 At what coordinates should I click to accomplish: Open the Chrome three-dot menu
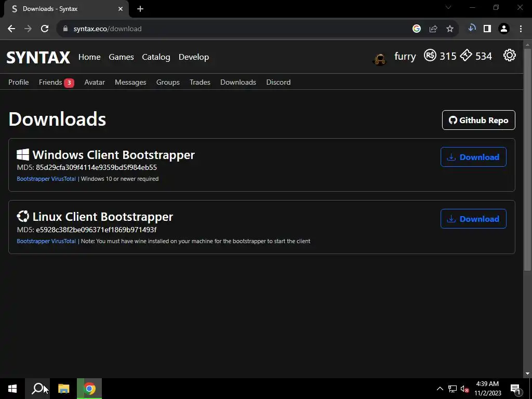tap(521, 29)
